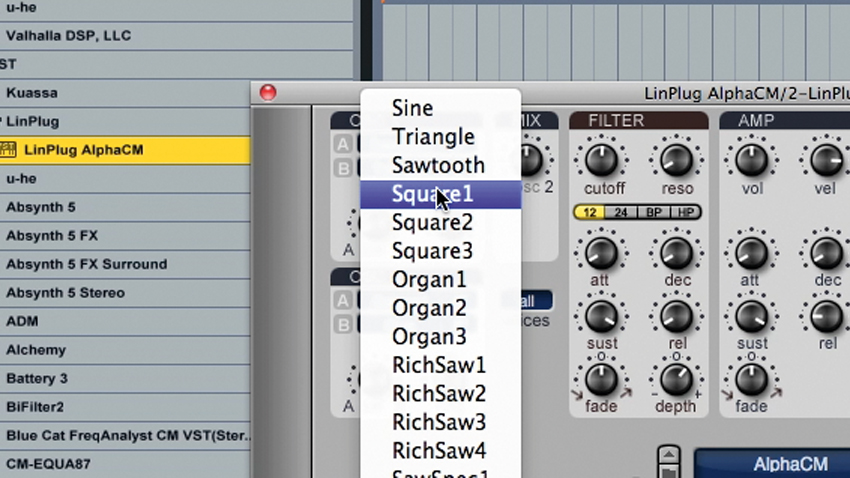This screenshot has height=478, width=850.
Task: Select Organ3 waveform
Action: pos(440,337)
